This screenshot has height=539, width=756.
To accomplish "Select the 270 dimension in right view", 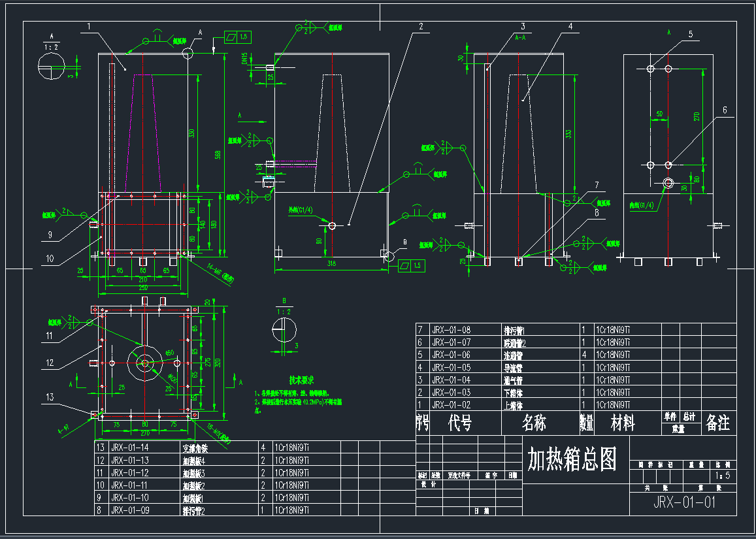I will coord(697,116).
